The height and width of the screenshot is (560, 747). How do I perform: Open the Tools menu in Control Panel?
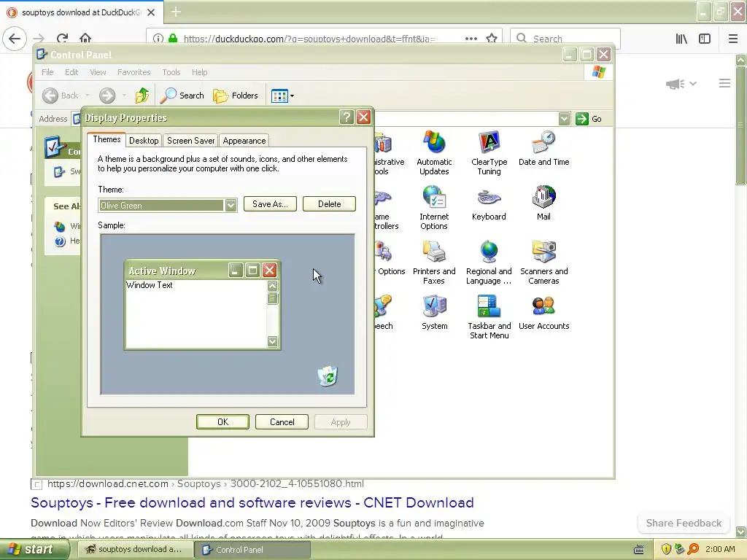tap(171, 72)
